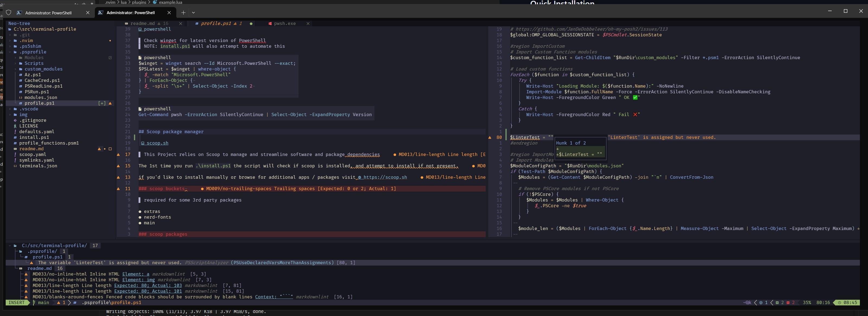Close the readme.md buffer tab

coord(181,24)
